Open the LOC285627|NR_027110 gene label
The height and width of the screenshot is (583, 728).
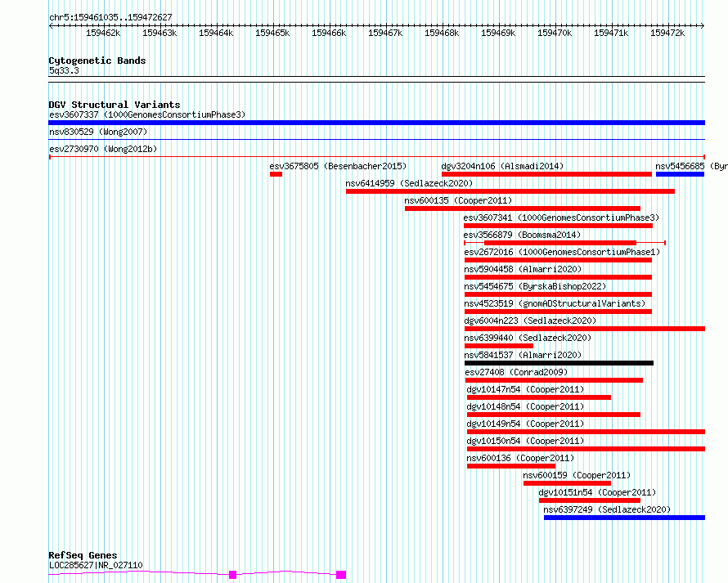point(96,565)
